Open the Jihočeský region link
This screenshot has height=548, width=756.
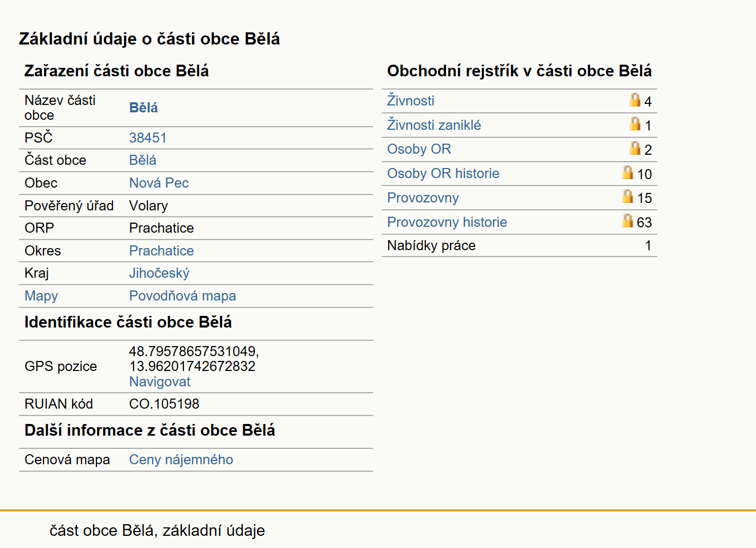click(160, 273)
